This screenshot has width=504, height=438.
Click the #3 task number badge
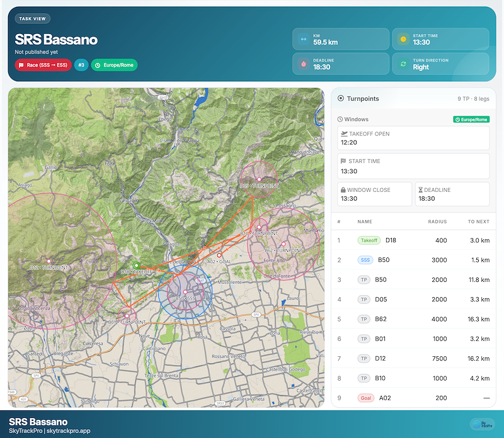click(x=81, y=65)
